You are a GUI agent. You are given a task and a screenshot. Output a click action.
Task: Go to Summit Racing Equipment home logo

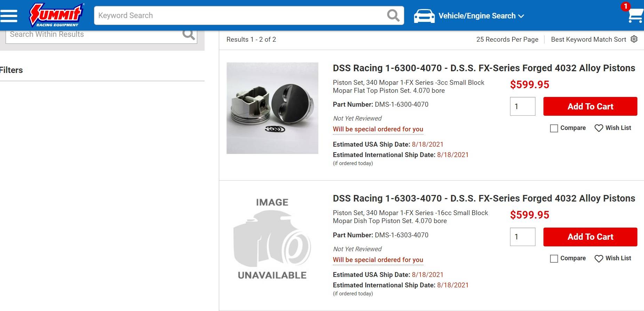click(56, 15)
